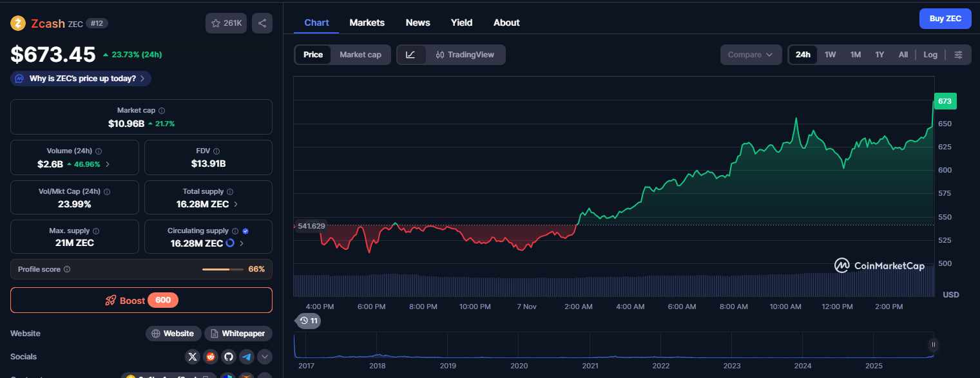Viewport: 980px width, 378px height.
Task: Expand Circulating supply details
Action: 242,243
